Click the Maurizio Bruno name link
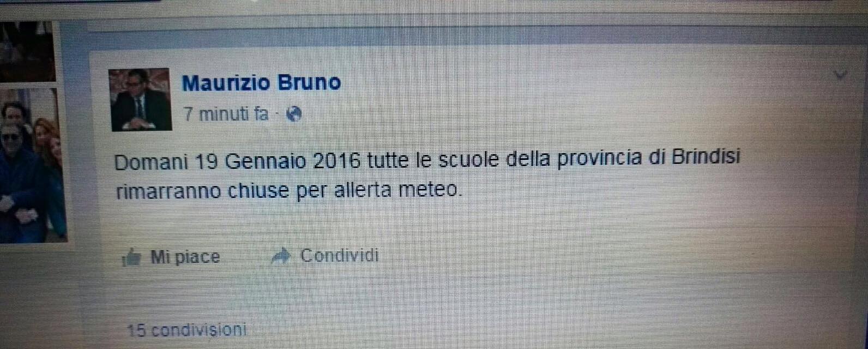Viewport: 868px width, 349px height. pos(262,83)
